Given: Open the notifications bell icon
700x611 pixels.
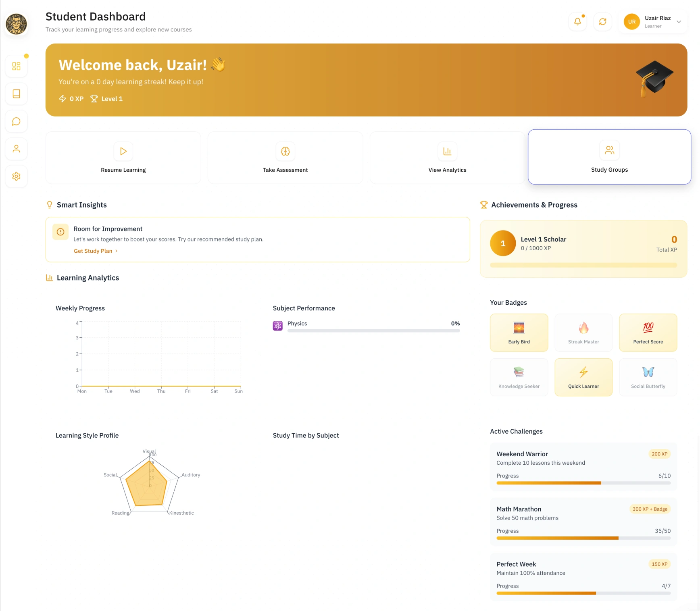Looking at the screenshot, I should pyautogui.click(x=577, y=22).
